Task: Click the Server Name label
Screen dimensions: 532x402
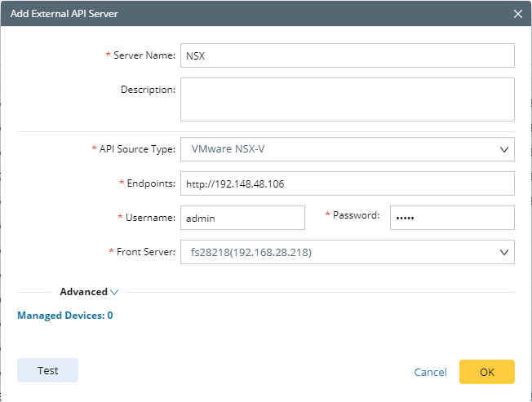Action: click(144, 55)
